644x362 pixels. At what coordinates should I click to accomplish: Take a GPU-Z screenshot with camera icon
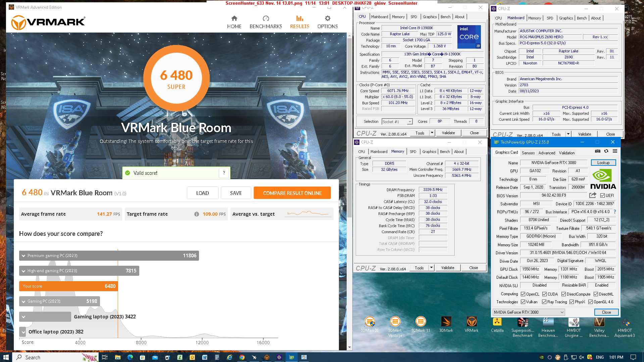598,151
